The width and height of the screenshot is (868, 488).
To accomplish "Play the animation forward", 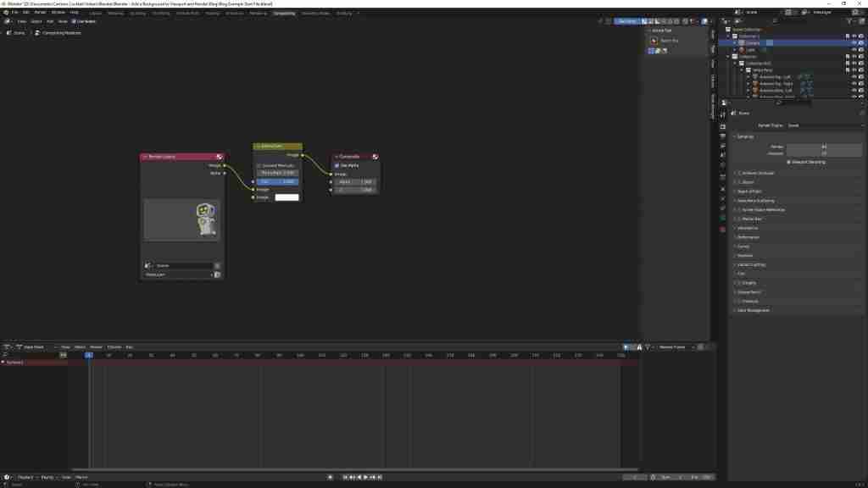I will [365, 477].
